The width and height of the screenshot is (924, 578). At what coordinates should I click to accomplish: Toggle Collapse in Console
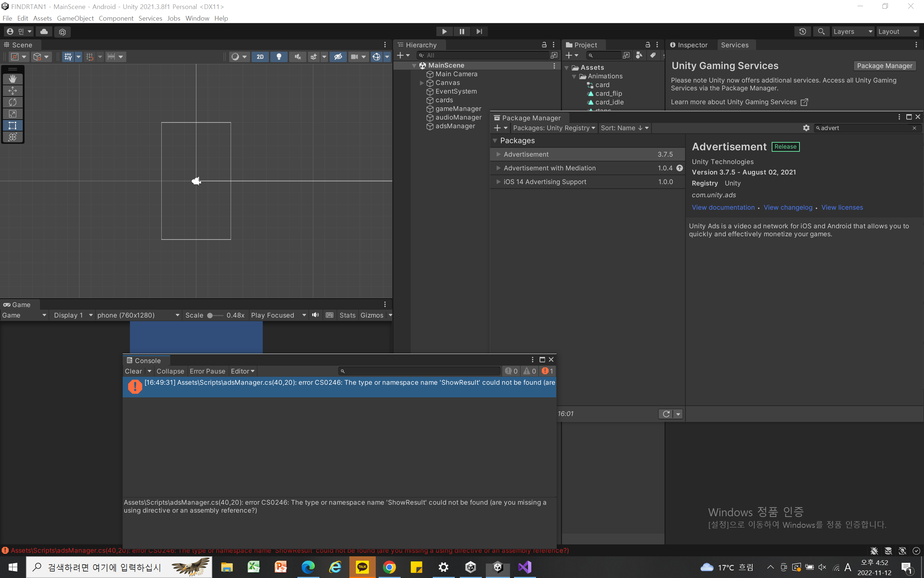[x=170, y=371]
